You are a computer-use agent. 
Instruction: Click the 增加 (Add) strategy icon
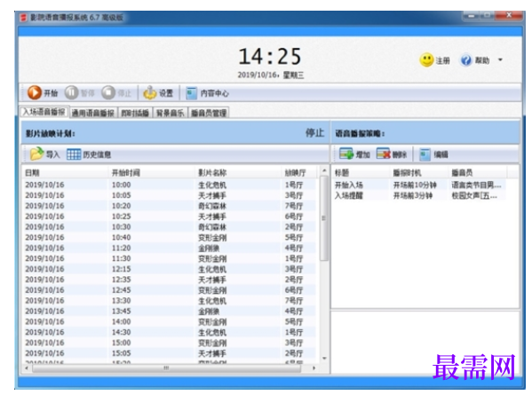point(346,154)
